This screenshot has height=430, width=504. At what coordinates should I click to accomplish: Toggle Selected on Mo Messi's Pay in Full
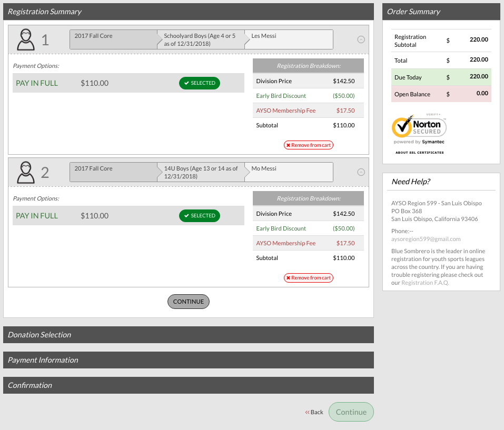tap(200, 216)
